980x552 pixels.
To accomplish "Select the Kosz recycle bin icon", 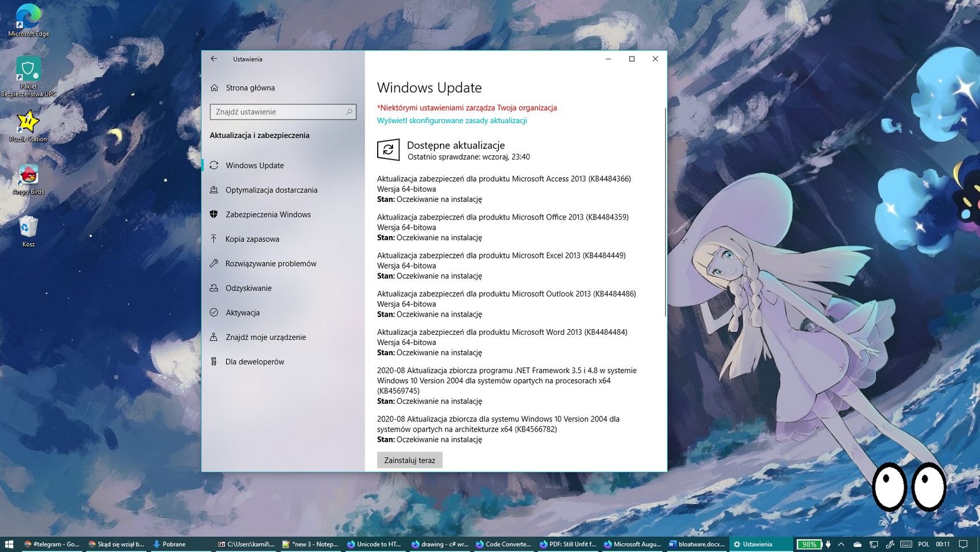I will click(28, 232).
